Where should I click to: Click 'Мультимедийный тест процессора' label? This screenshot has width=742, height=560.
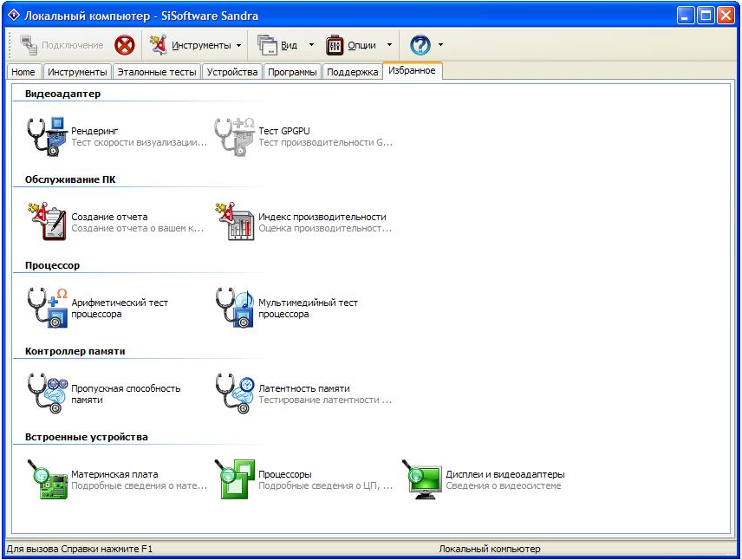(308, 308)
